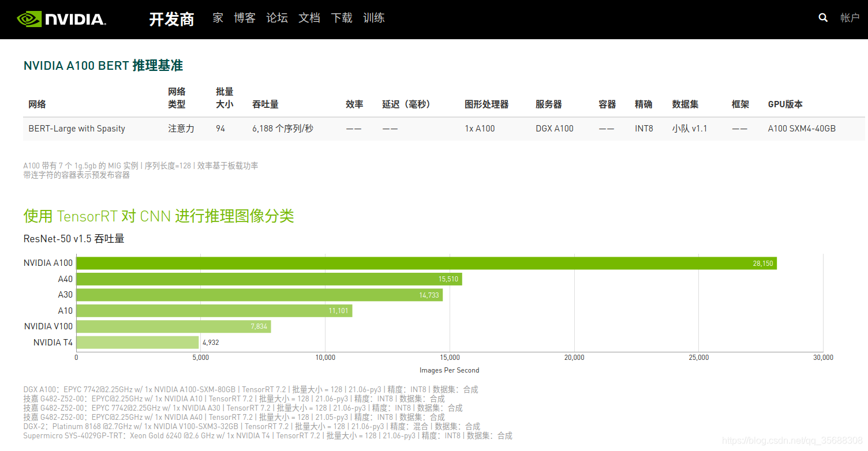Click the 效率 column header
Image resolution: width=868 pixels, height=451 pixels.
point(354,104)
